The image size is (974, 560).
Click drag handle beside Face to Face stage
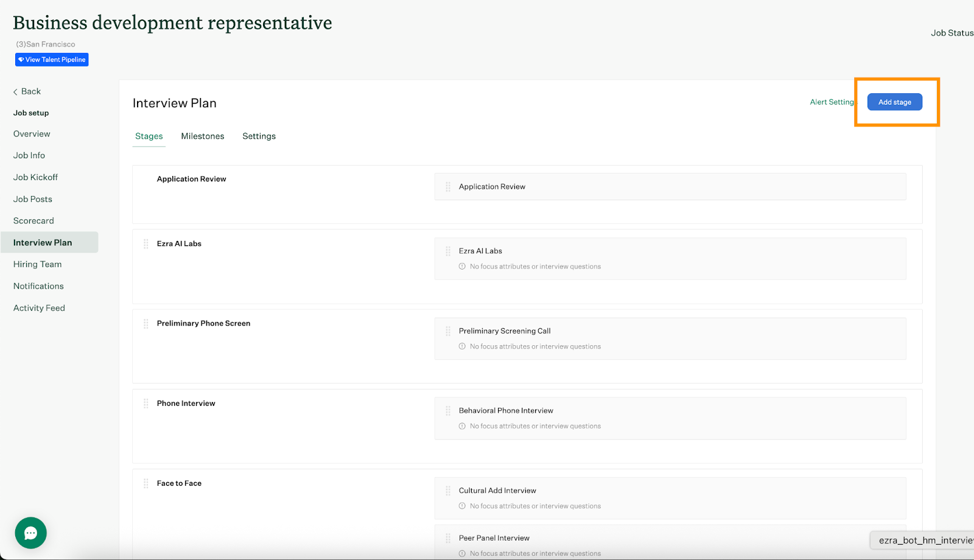(x=146, y=483)
